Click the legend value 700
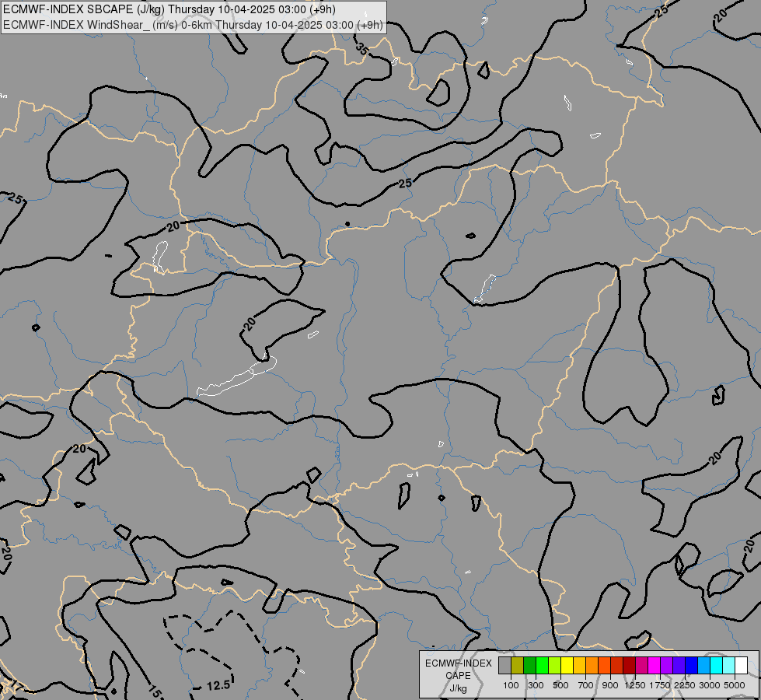Image resolution: width=761 pixels, height=700 pixels. 586,685
